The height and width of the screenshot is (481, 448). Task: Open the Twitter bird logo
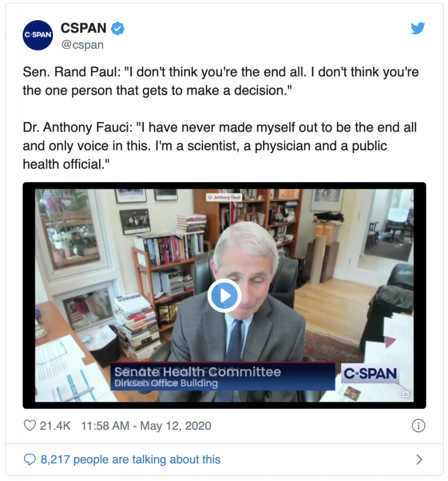pyautogui.click(x=417, y=28)
